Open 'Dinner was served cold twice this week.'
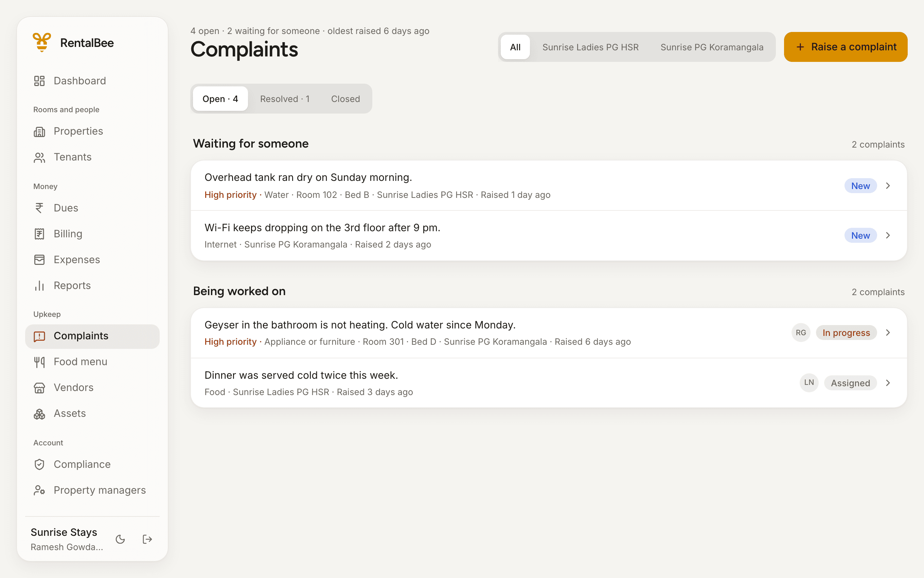Image resolution: width=924 pixels, height=578 pixels. point(549,383)
